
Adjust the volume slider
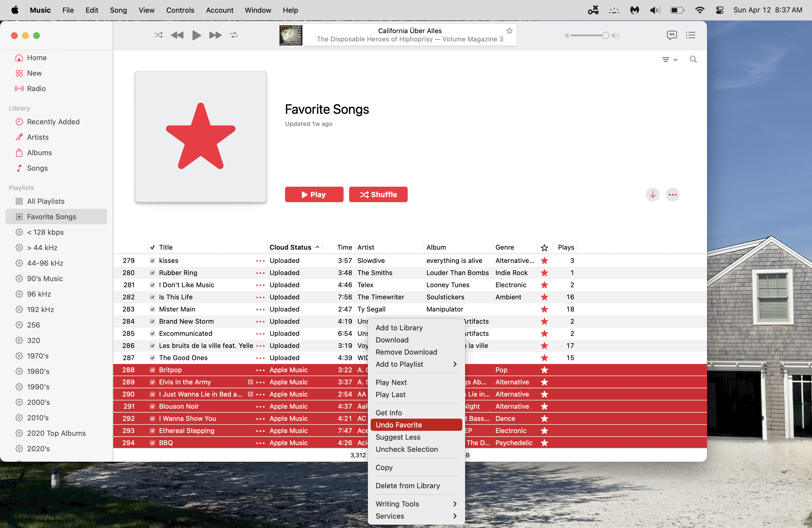(x=605, y=35)
